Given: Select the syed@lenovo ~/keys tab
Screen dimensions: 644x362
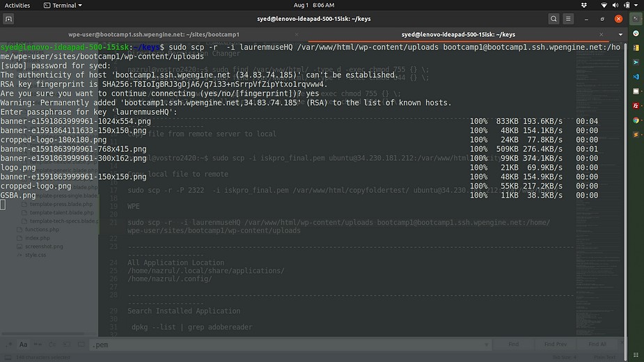Looking at the screenshot, I should [460, 34].
